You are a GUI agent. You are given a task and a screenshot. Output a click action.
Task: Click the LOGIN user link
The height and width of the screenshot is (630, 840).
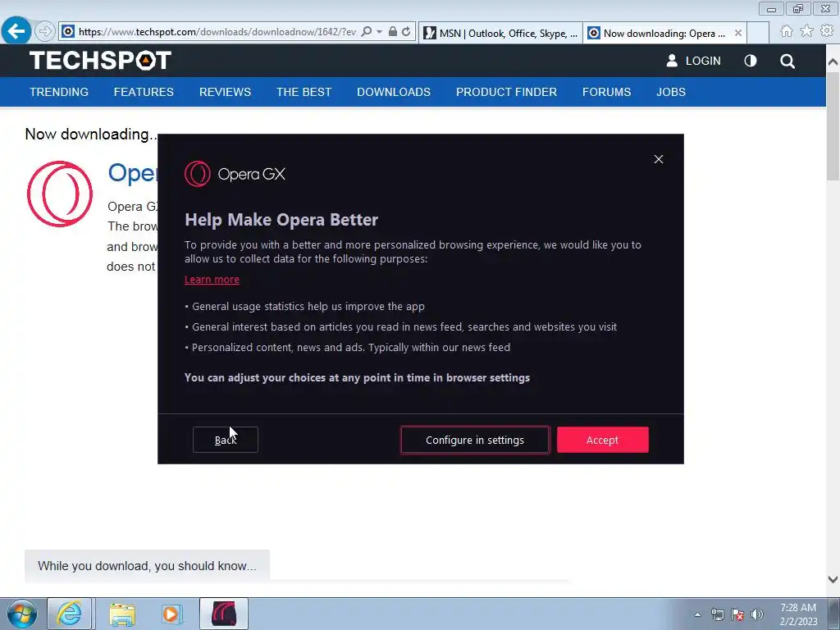(693, 61)
